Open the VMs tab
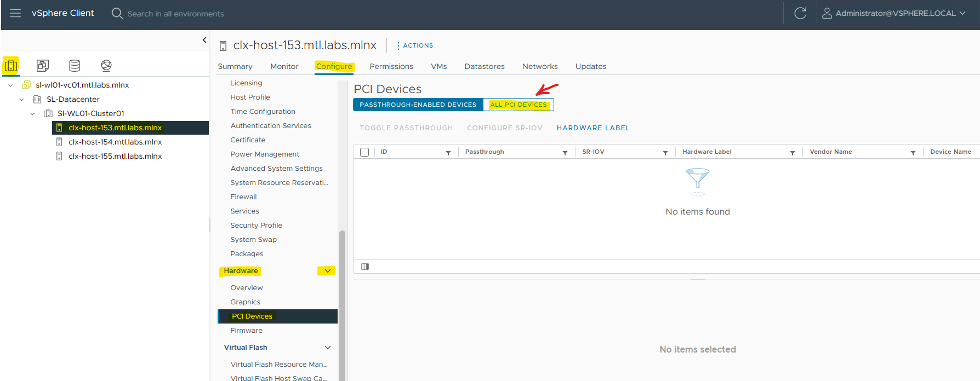 [439, 66]
